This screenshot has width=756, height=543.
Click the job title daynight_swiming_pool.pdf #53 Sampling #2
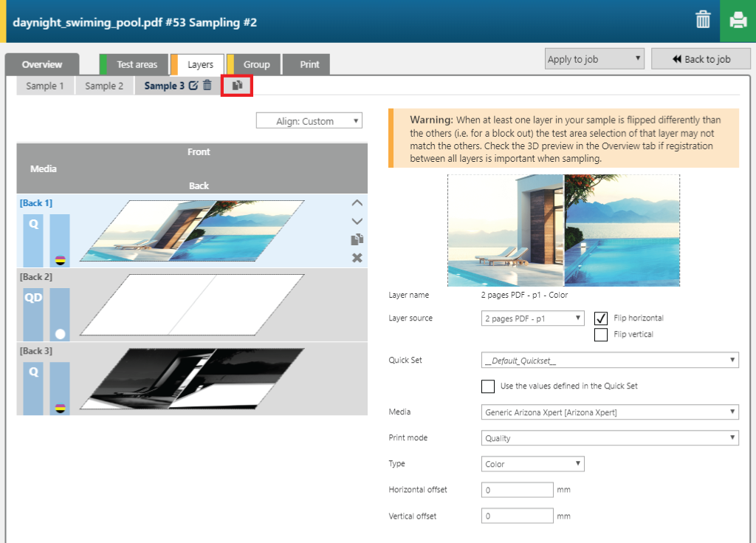coord(134,22)
